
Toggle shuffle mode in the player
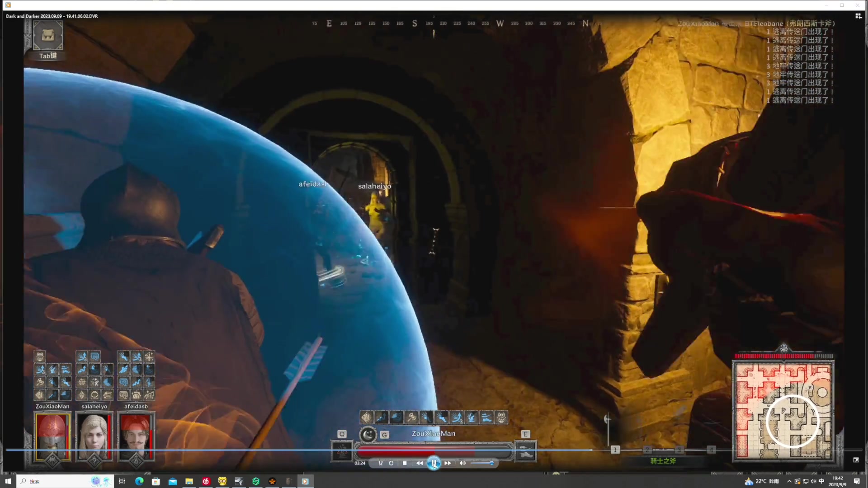380,463
